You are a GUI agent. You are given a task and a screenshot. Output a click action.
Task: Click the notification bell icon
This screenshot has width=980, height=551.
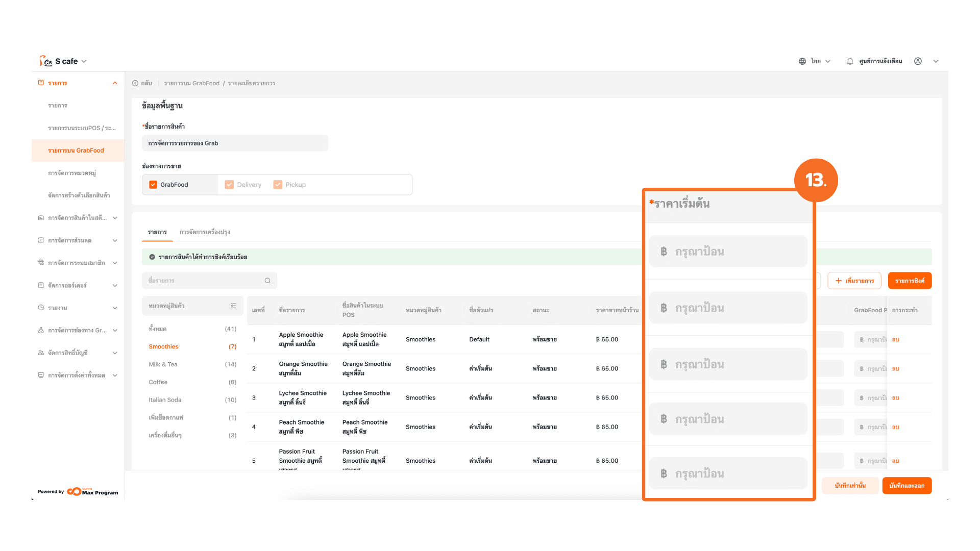tap(850, 61)
